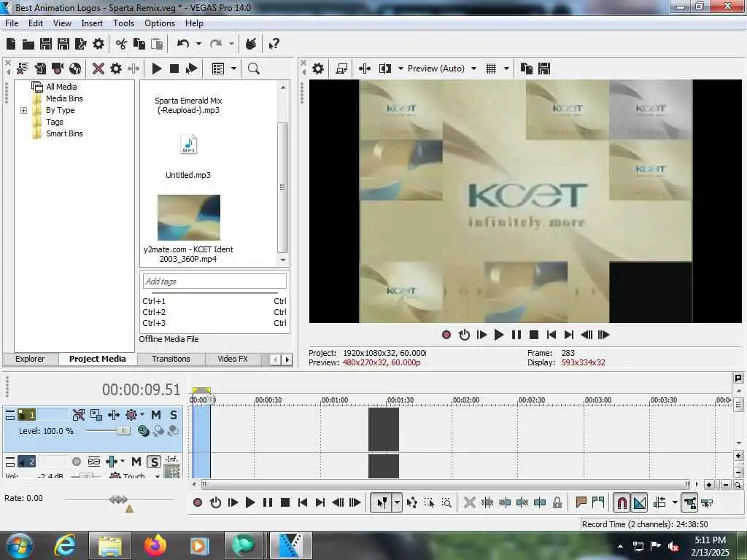Cut selection with the scissors icon
The image size is (747, 560).
point(122,44)
